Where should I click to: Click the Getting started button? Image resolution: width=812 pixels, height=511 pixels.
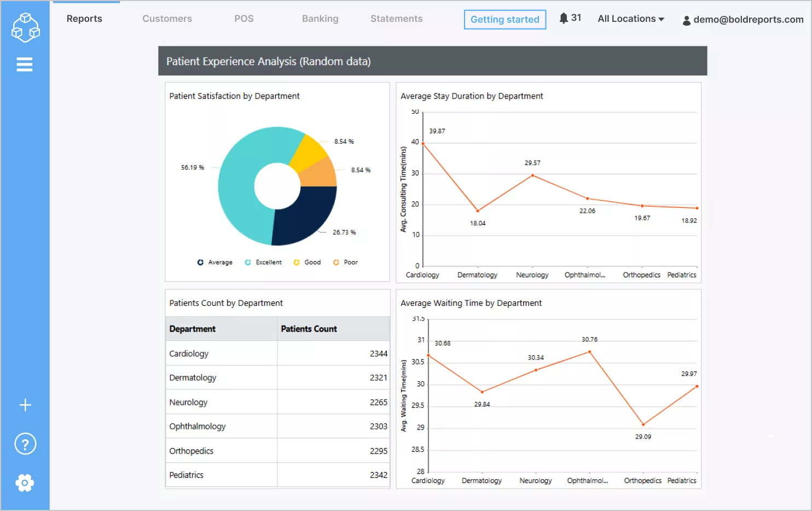504,19
